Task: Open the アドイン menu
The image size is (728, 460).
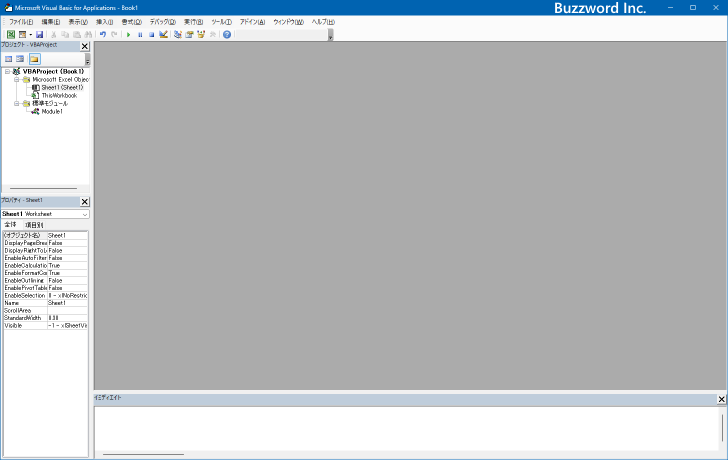Action: coord(252,22)
